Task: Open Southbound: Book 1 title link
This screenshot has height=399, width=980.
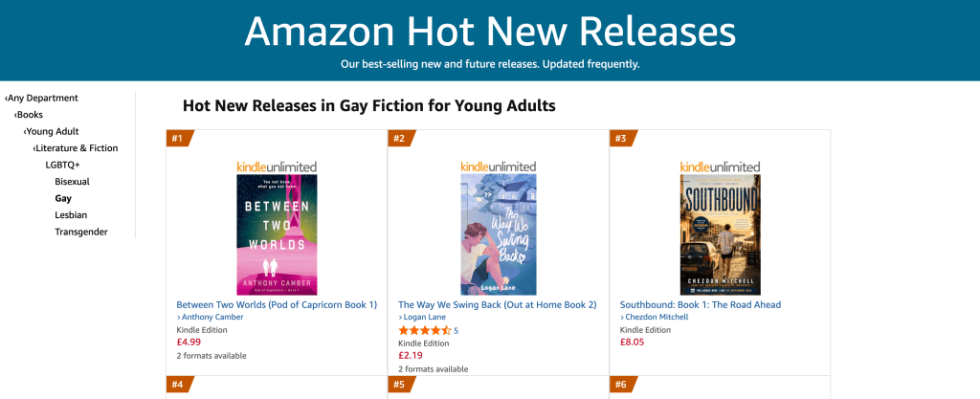Action: coord(701,304)
